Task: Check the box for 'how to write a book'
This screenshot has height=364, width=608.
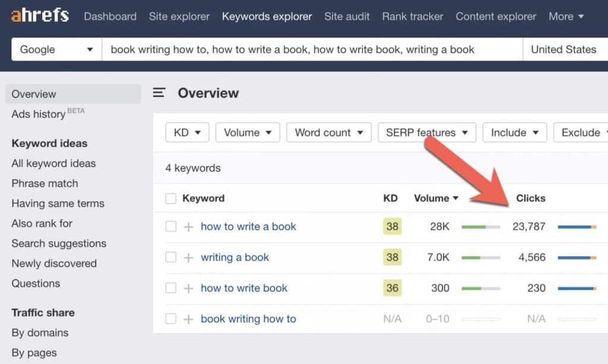Action: point(170,226)
